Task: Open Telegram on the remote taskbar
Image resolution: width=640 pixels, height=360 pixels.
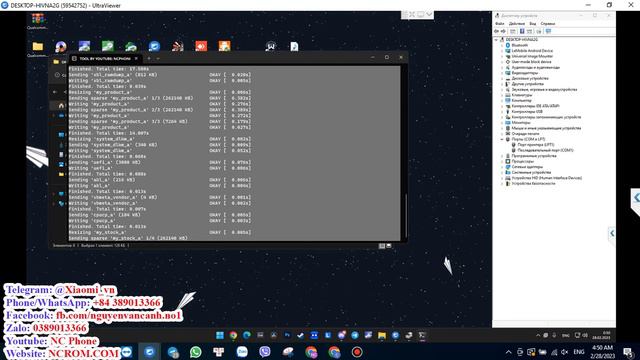Action: pos(355,336)
